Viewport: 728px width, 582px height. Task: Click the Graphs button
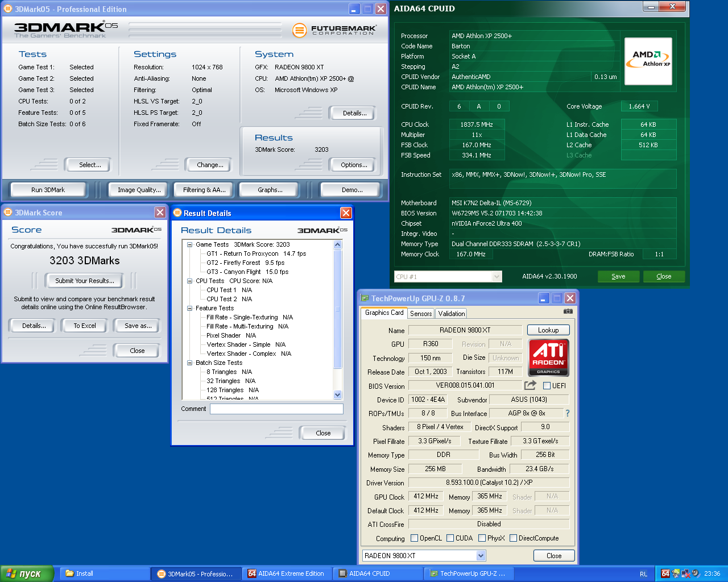click(x=270, y=190)
